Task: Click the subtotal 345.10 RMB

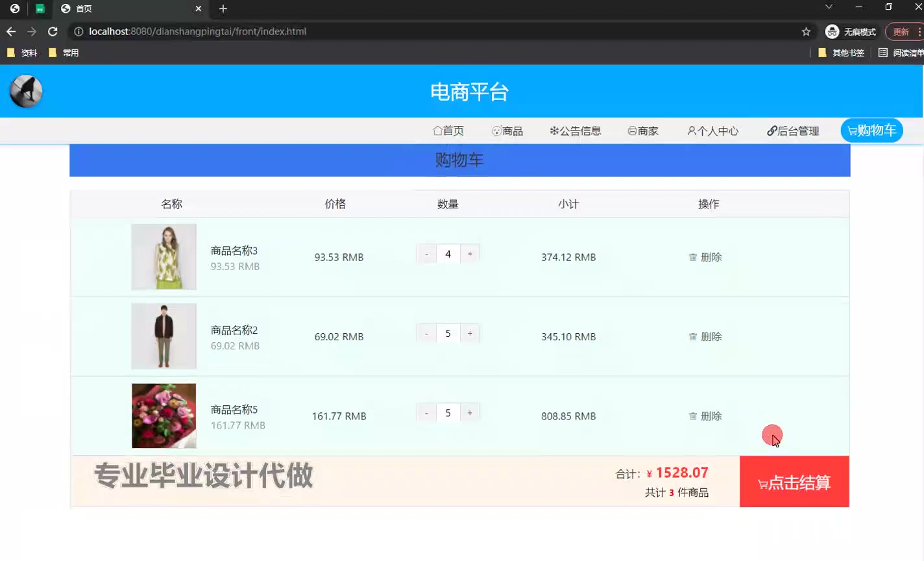Action: pos(568,336)
